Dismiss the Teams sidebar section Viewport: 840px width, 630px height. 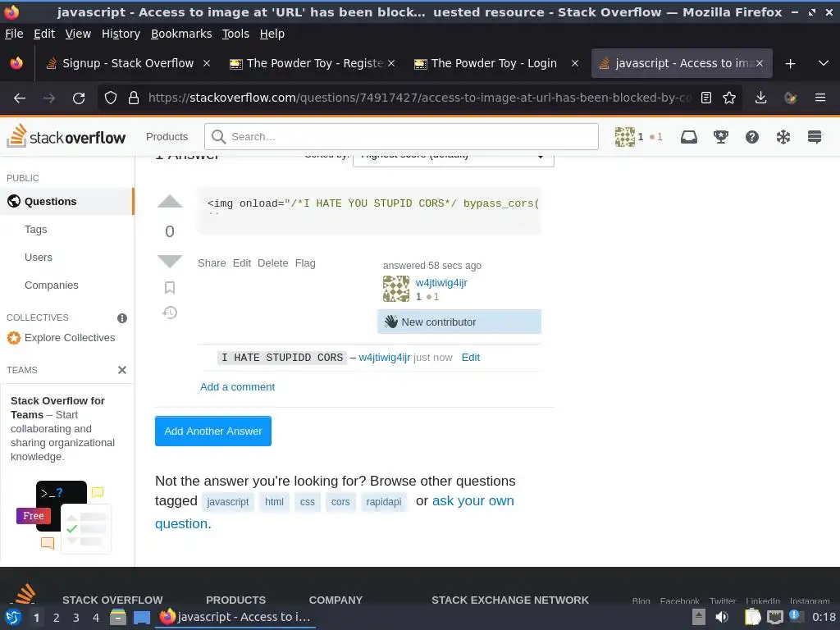point(122,370)
